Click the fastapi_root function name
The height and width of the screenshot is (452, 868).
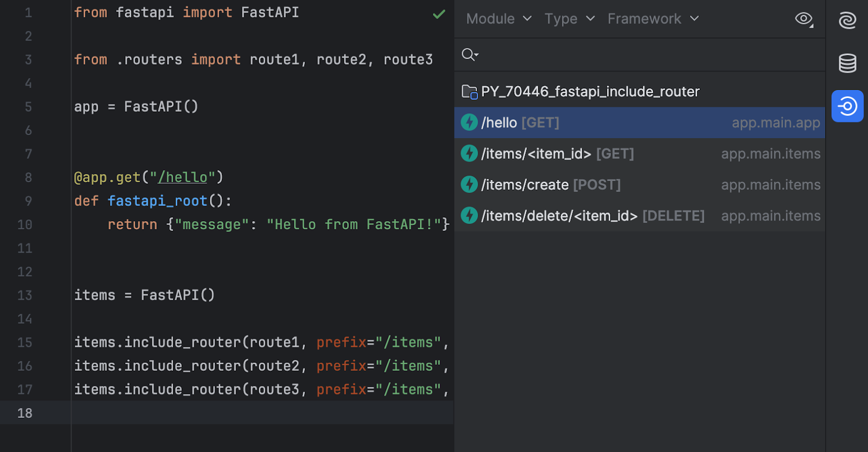157,201
